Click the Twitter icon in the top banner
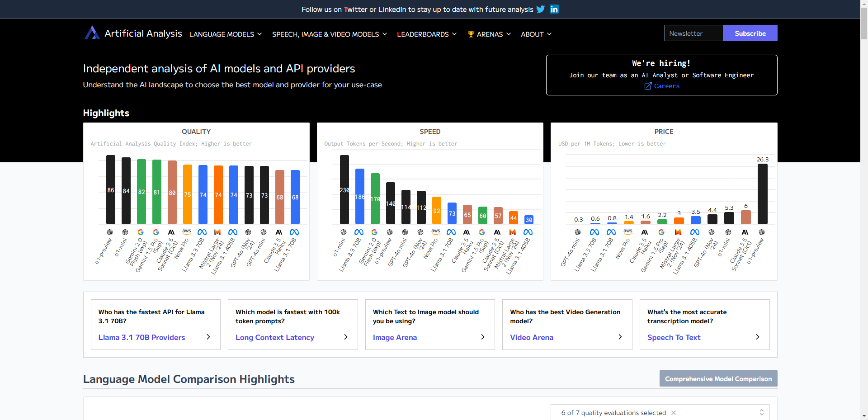Image resolution: width=868 pixels, height=420 pixels. pos(541,9)
